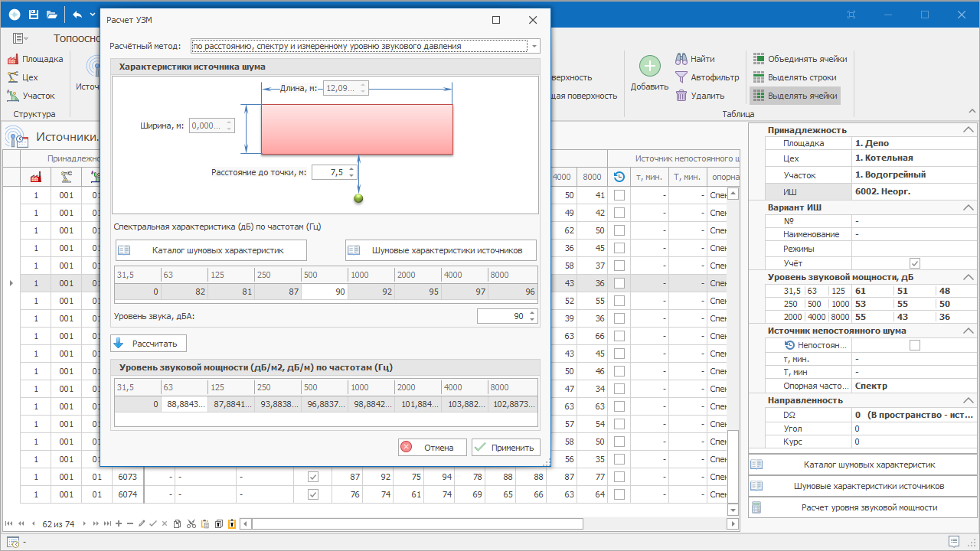Go to the previous record
980x551 pixels.
(33, 524)
